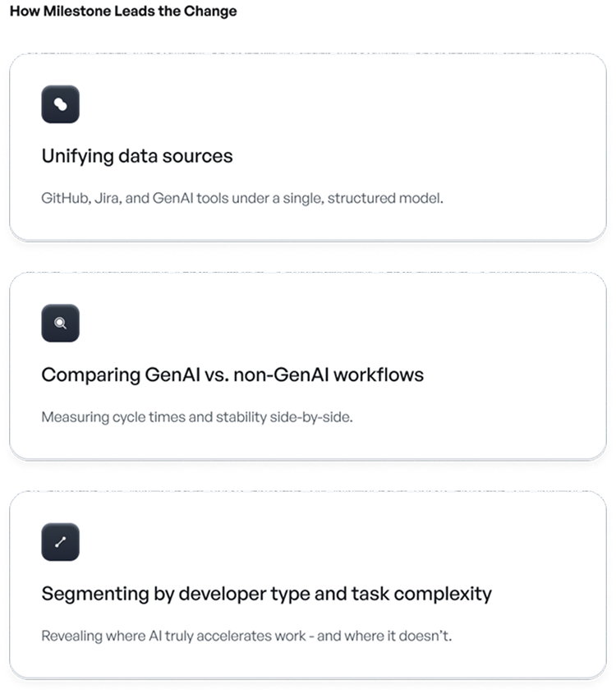Click the word 'Segmenting' in the third card title
Screen dimensions: 616x694
[x=94, y=594]
